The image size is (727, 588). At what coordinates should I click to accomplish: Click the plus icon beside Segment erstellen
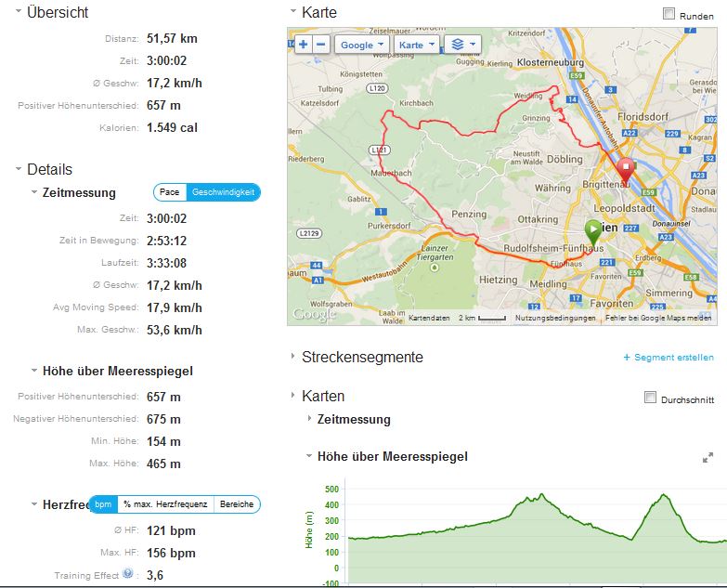click(x=627, y=358)
